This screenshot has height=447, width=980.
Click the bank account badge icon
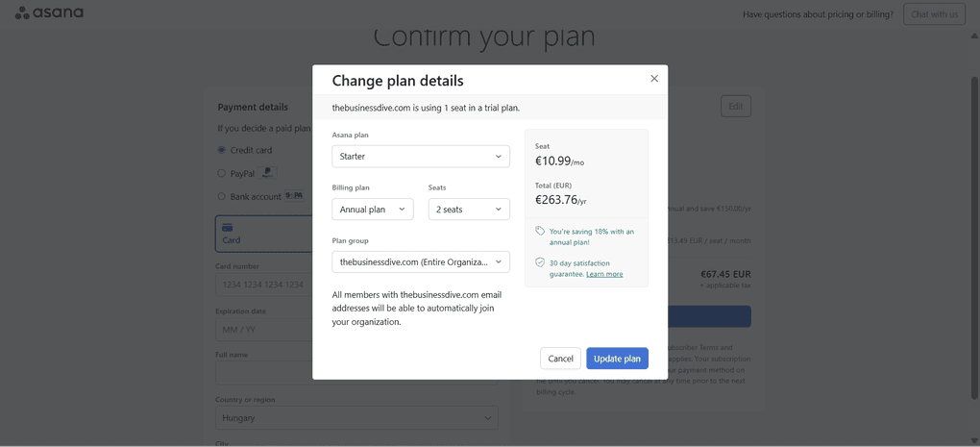(294, 196)
